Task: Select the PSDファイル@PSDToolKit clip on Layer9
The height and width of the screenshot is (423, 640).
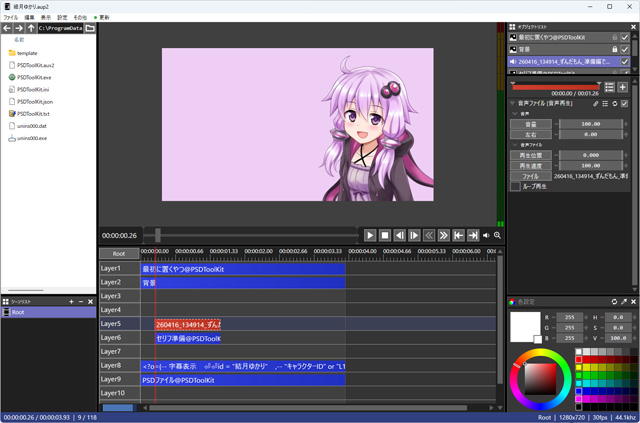Action: [x=243, y=380]
